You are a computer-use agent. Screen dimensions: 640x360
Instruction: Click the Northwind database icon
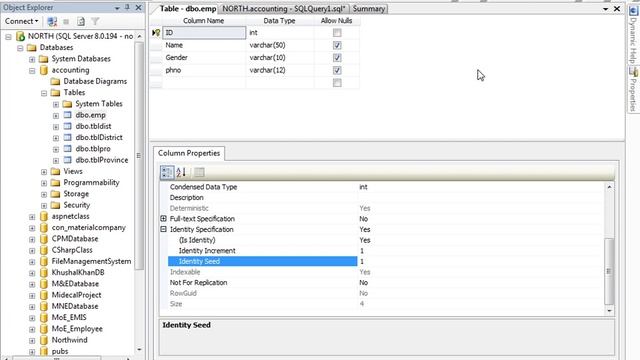tap(44, 340)
